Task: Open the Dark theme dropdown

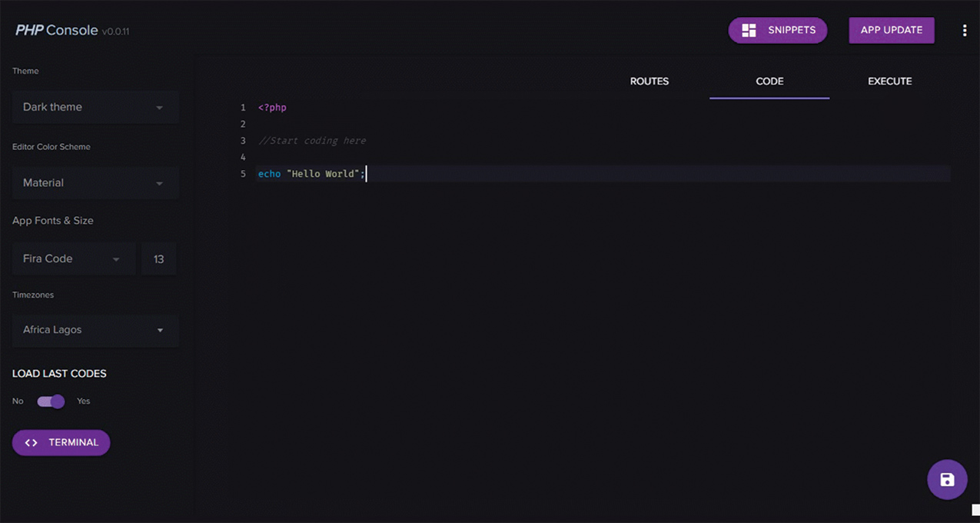Action: pyautogui.click(x=95, y=107)
